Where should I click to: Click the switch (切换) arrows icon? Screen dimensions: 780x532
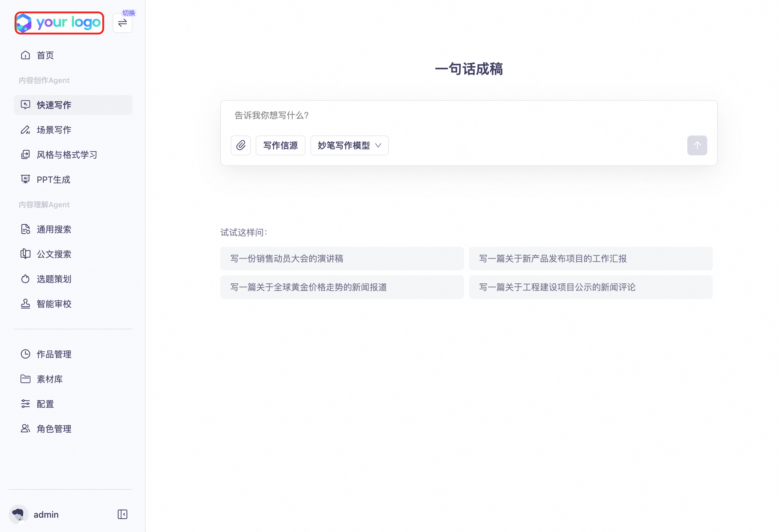click(122, 23)
